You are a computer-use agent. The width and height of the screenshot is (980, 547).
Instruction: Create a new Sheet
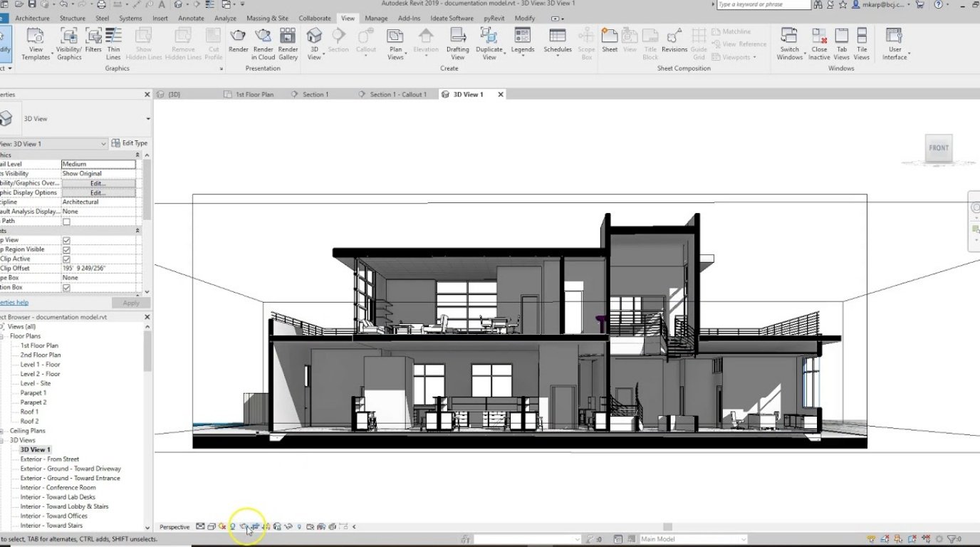click(x=610, y=41)
